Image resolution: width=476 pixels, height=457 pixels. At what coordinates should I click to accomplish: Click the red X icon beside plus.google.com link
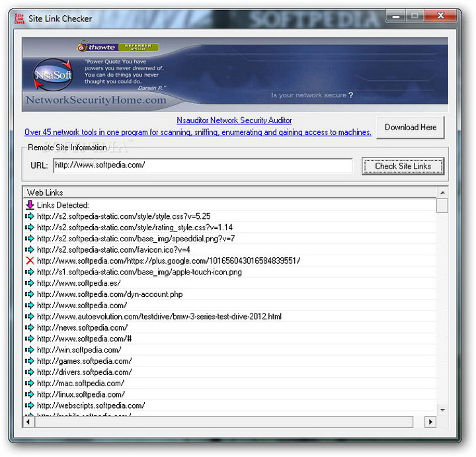29,261
